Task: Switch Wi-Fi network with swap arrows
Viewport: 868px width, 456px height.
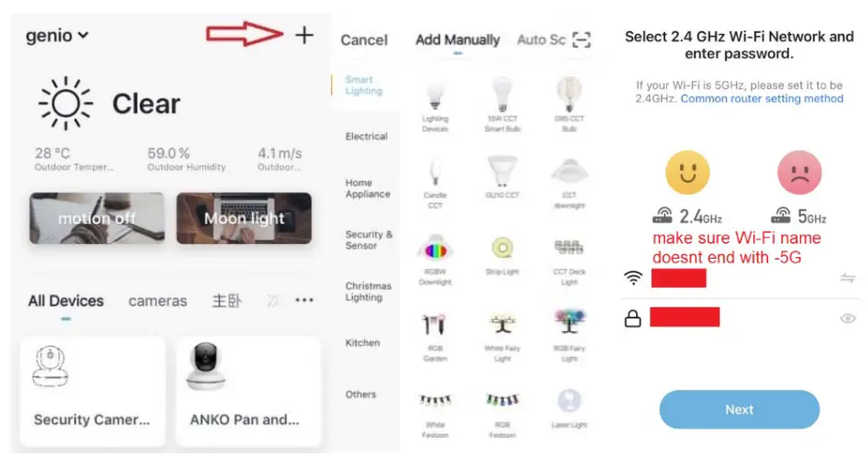Action: pos(848,278)
